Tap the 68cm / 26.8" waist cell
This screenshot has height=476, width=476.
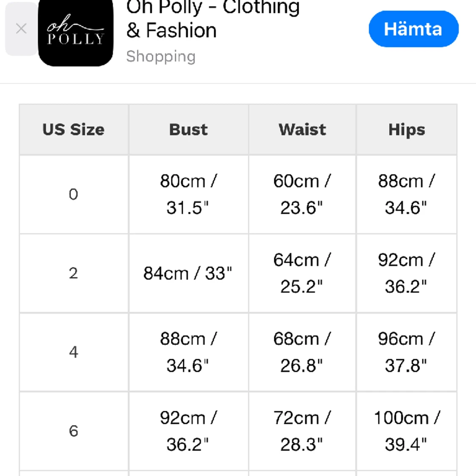point(303,352)
